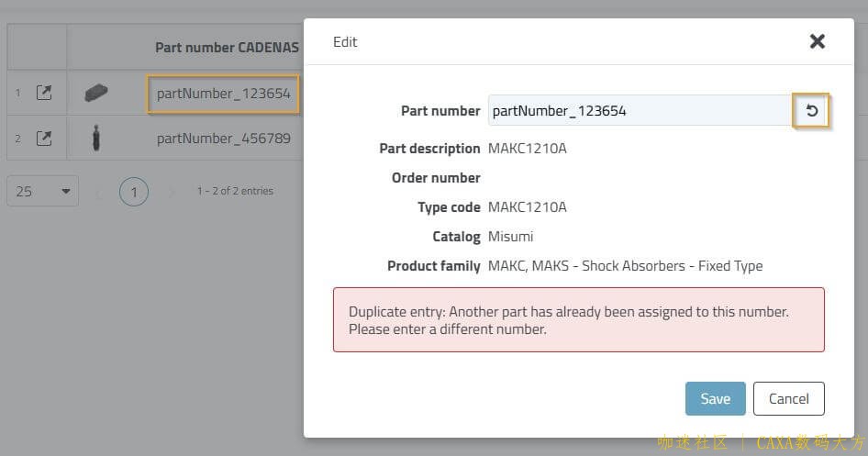
Task: Select the partNumber_456789 table cell
Action: tap(223, 139)
